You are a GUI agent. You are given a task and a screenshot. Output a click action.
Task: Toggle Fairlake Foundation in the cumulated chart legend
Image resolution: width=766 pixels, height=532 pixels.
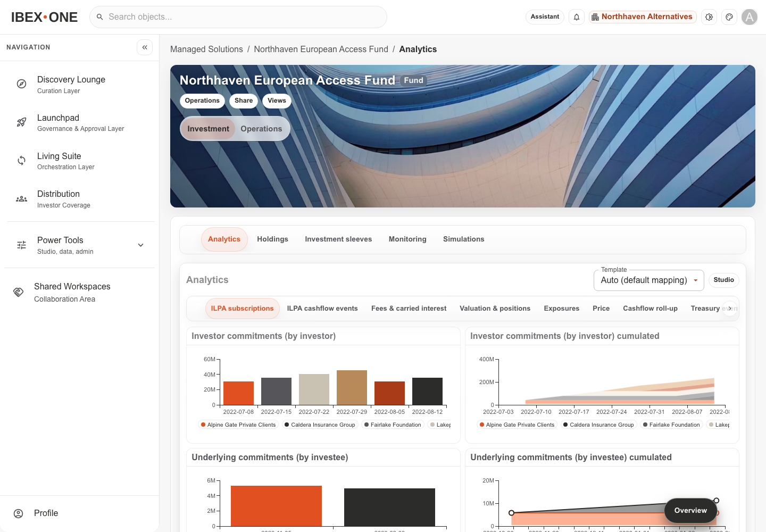[x=671, y=425]
